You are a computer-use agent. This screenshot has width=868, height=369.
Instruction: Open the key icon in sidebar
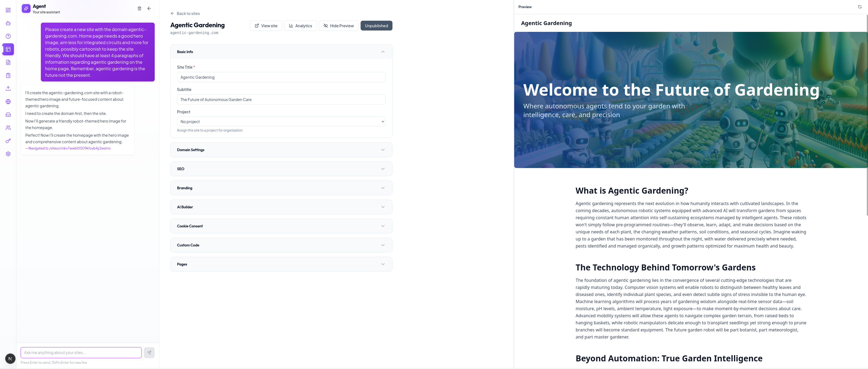click(8, 141)
